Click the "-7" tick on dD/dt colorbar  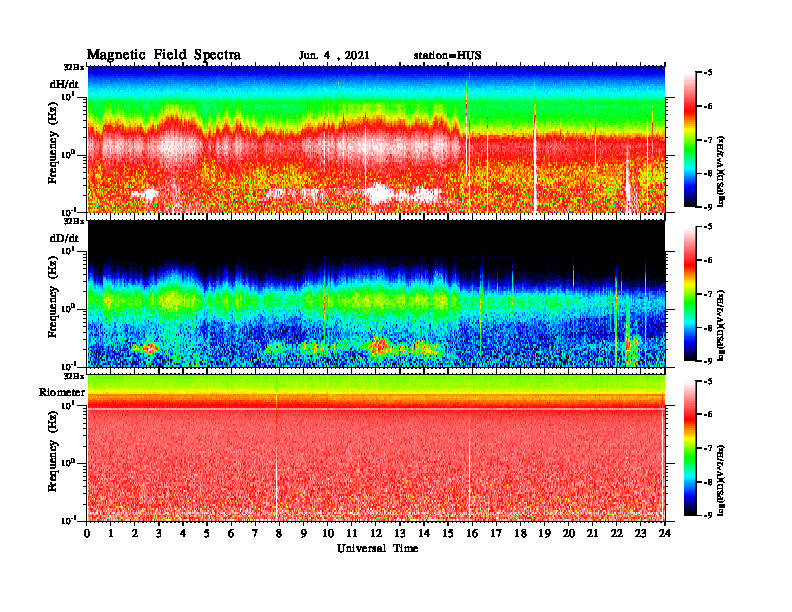pos(708,294)
